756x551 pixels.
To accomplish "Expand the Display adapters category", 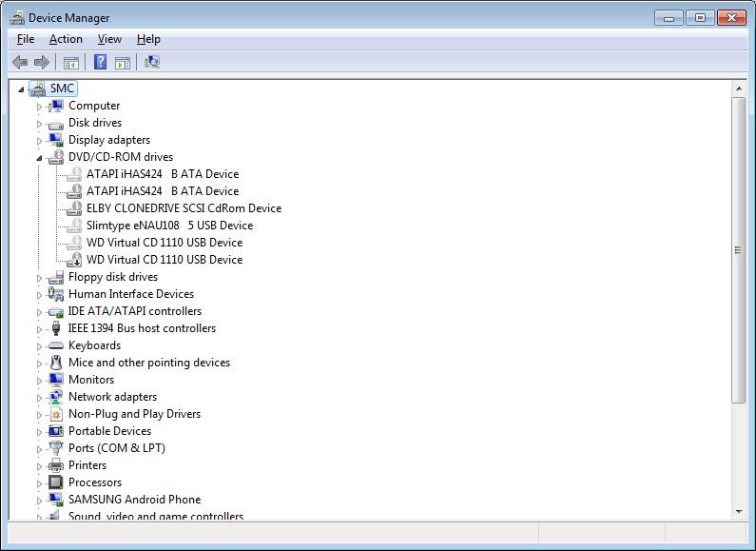I will tap(40, 141).
